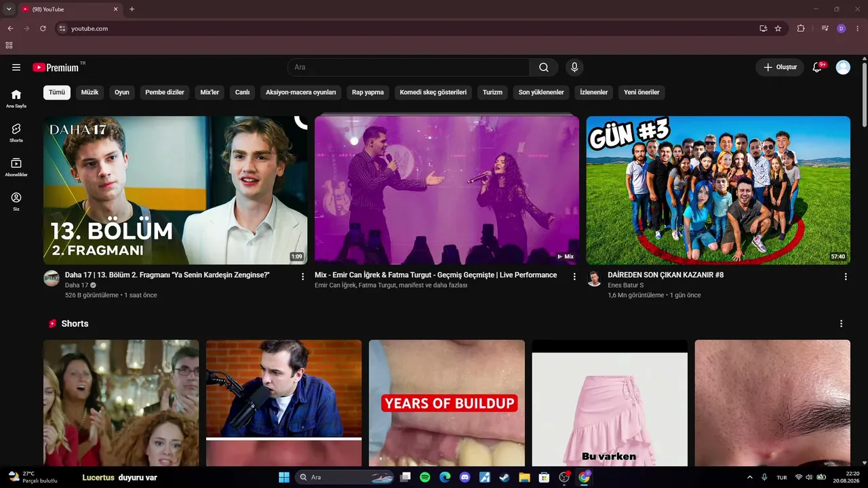Open Enes Batur S channel avatar
This screenshot has width=868, height=488.
click(594, 279)
